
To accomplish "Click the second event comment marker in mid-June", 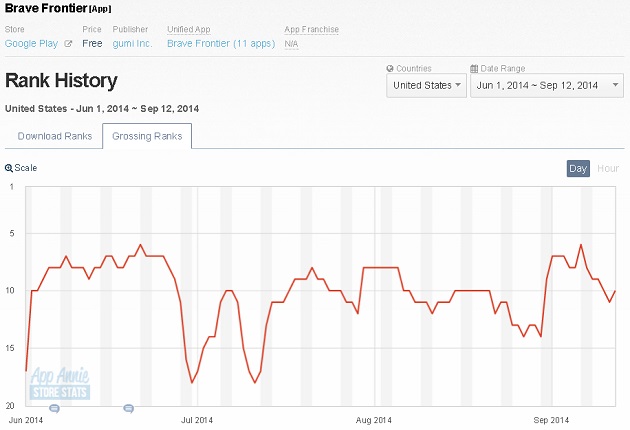I will click(129, 409).
